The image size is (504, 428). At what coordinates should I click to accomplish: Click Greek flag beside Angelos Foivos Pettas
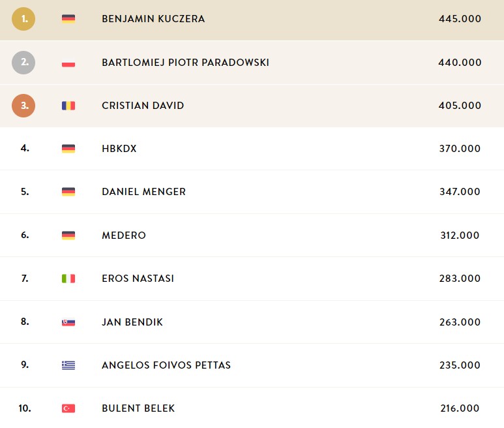pos(68,365)
